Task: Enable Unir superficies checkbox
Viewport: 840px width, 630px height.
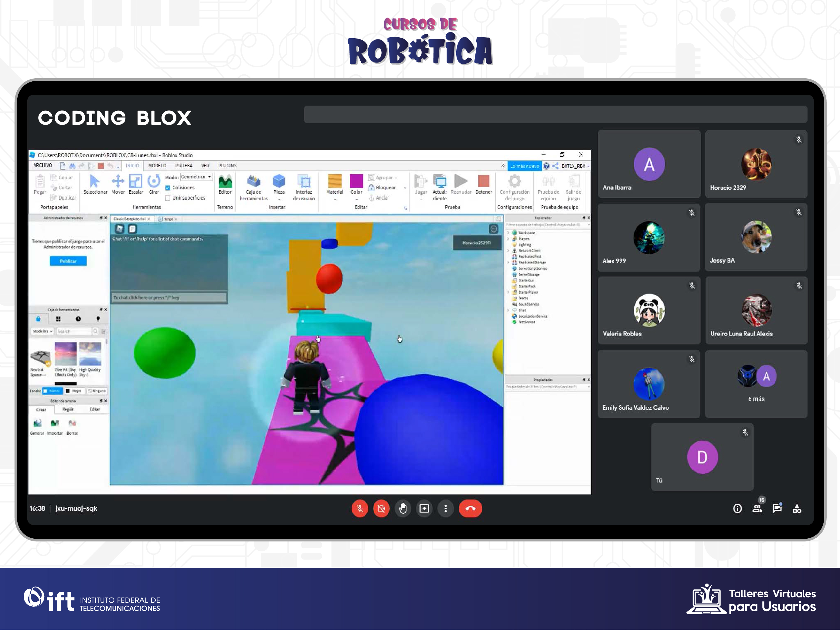Action: click(168, 198)
